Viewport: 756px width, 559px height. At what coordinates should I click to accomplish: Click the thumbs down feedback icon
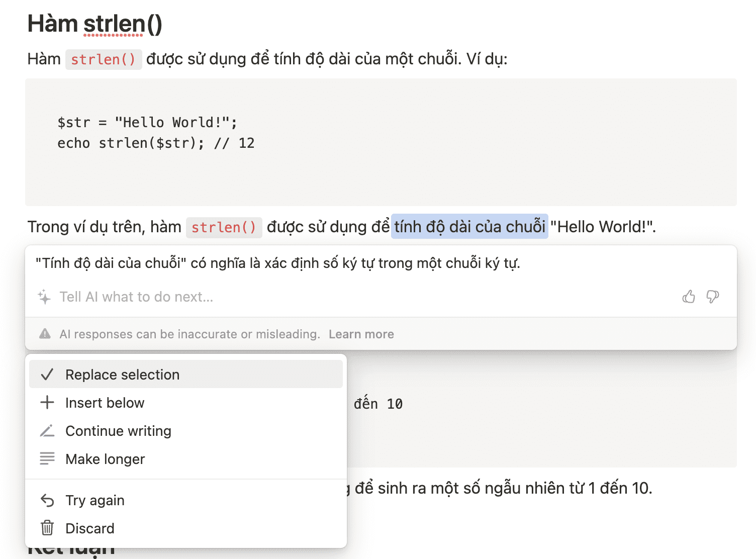712,297
